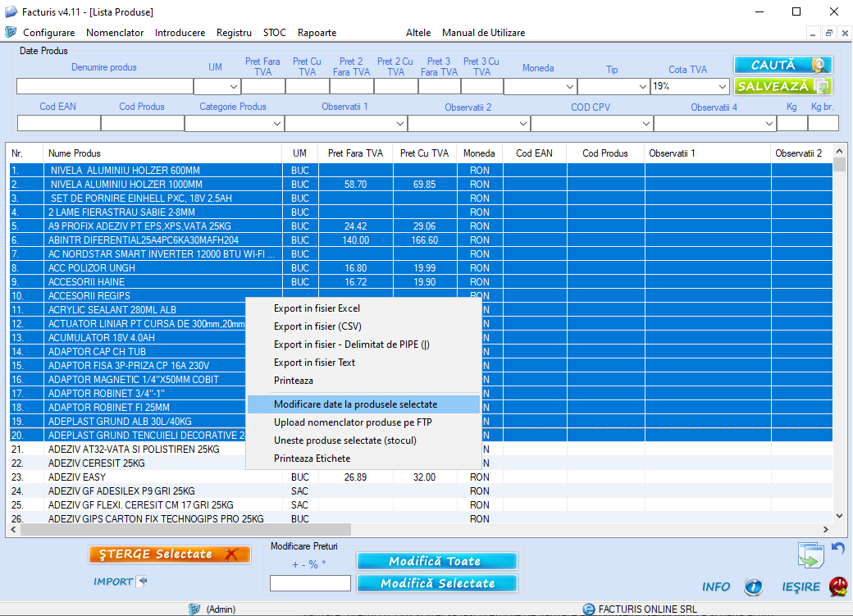Open the Cota TVA 19% dropdown
The image size is (853, 616).
722,86
